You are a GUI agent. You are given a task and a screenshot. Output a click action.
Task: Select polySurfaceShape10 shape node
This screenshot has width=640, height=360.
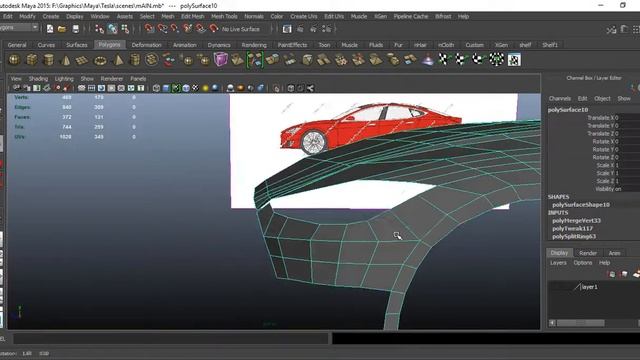pyautogui.click(x=581, y=204)
